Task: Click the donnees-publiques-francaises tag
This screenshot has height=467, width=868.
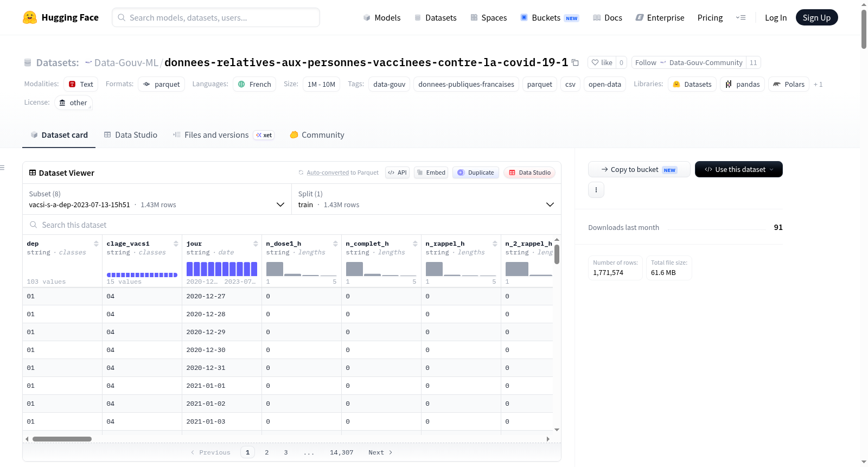Action: [x=466, y=84]
